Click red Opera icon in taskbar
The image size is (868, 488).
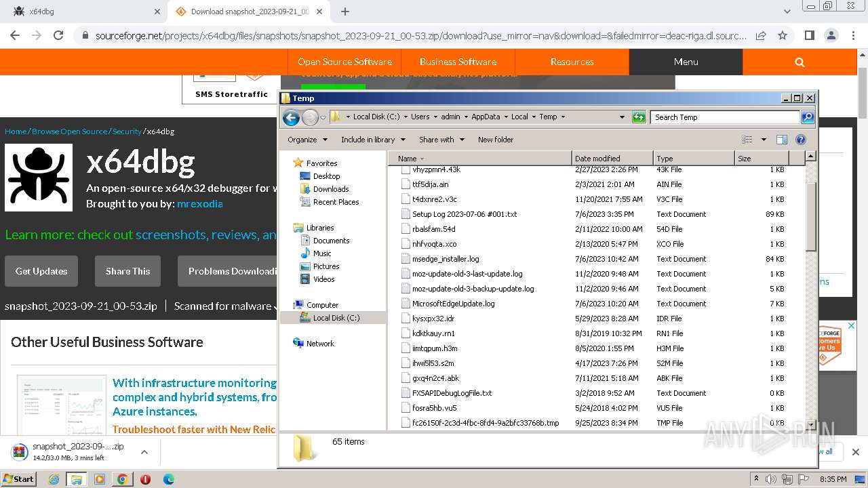coord(145,479)
